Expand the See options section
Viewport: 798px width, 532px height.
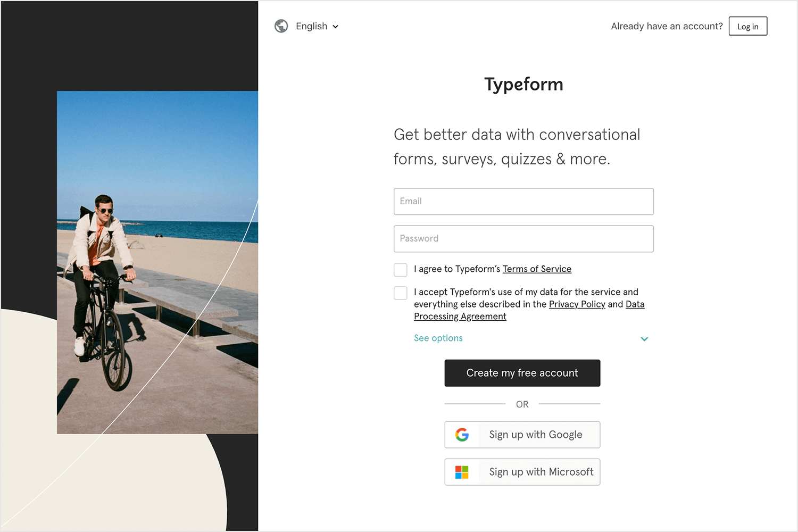pos(438,338)
